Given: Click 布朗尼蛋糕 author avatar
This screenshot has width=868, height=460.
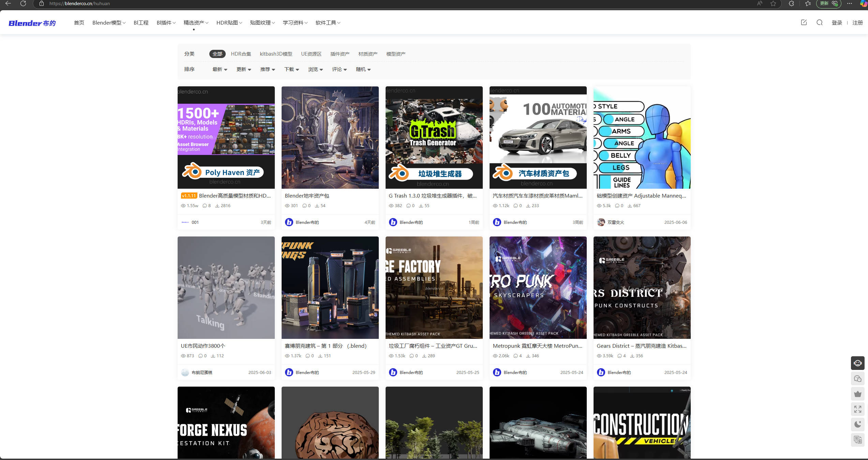Looking at the screenshot, I should 185,372.
